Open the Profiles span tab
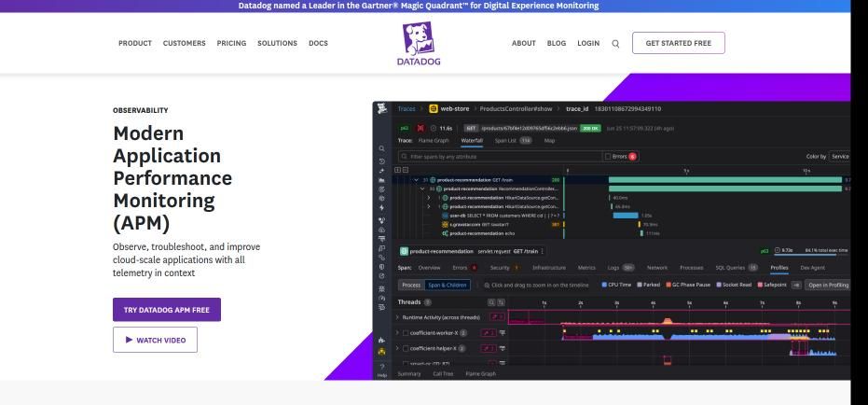 779,268
